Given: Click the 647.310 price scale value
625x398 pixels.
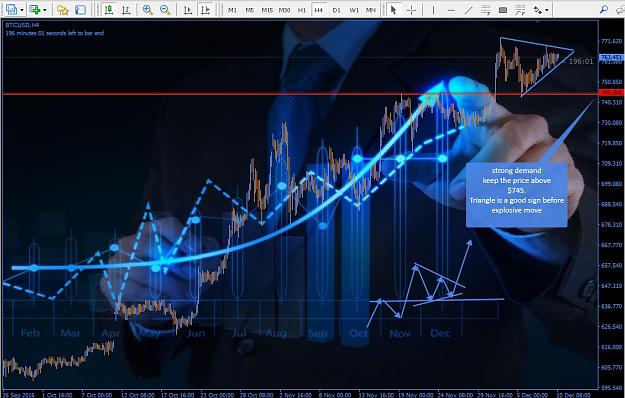Looking at the screenshot, I should [x=612, y=286].
